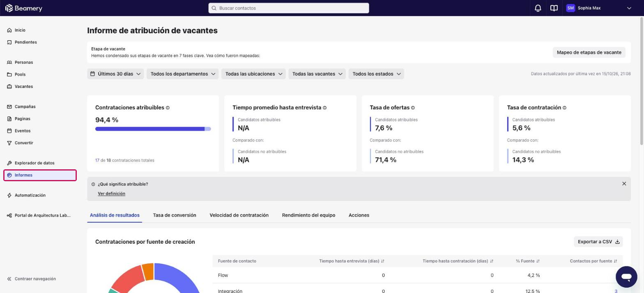
Task: Focus the Buscar contactos search field
Action: click(289, 8)
